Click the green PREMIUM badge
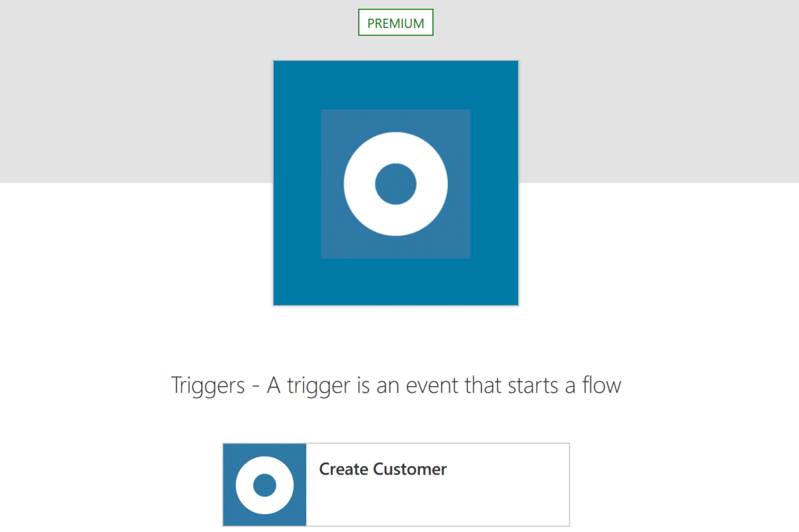 [396, 23]
